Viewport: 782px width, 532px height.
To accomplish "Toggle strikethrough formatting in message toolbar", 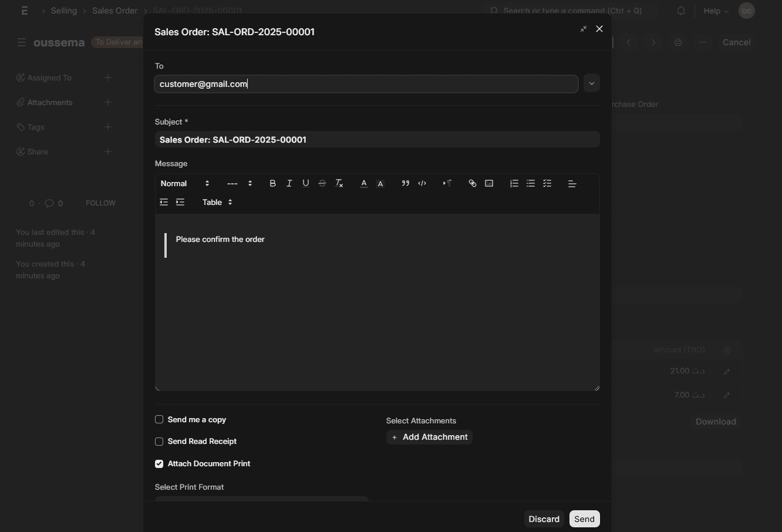I will point(322,184).
